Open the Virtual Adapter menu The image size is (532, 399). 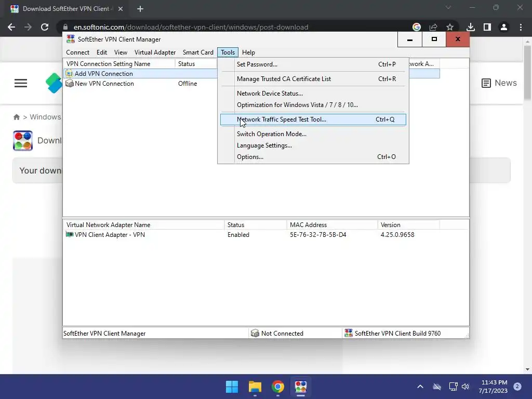pyautogui.click(x=155, y=52)
